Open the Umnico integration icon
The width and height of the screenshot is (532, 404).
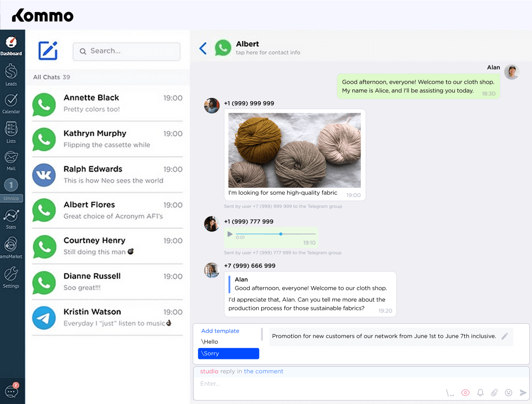coord(11,190)
